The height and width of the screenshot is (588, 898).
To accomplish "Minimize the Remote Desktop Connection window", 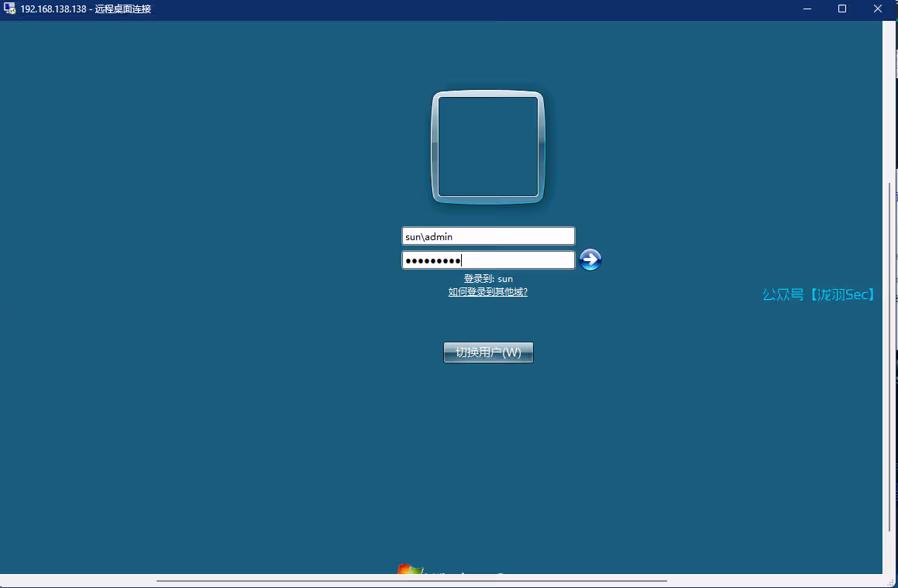I will point(807,9).
